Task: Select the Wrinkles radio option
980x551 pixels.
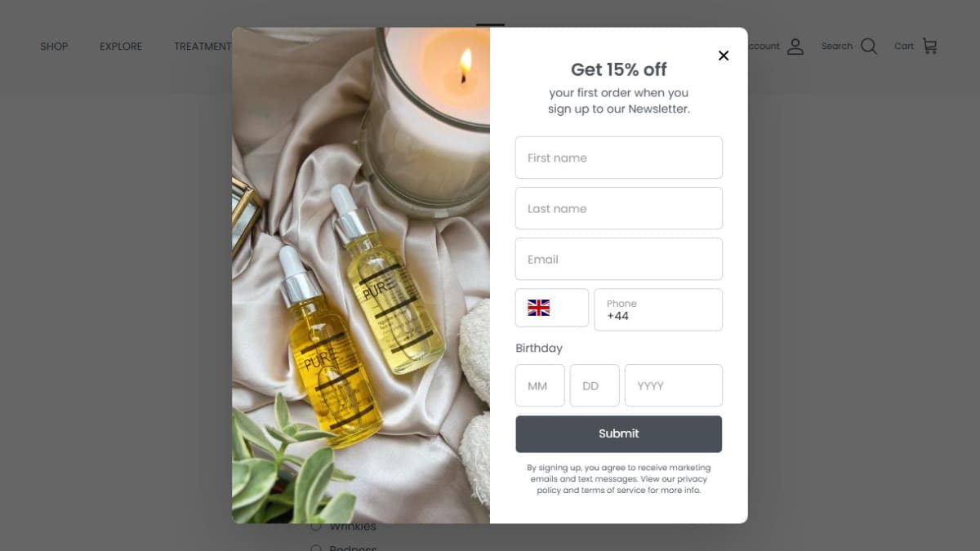Action: (x=316, y=527)
